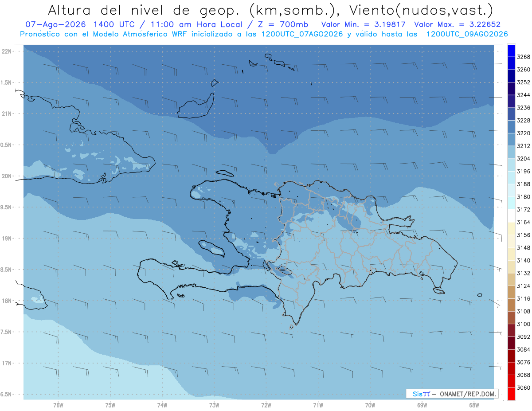Click the 3172 colorbar value label

point(524,209)
